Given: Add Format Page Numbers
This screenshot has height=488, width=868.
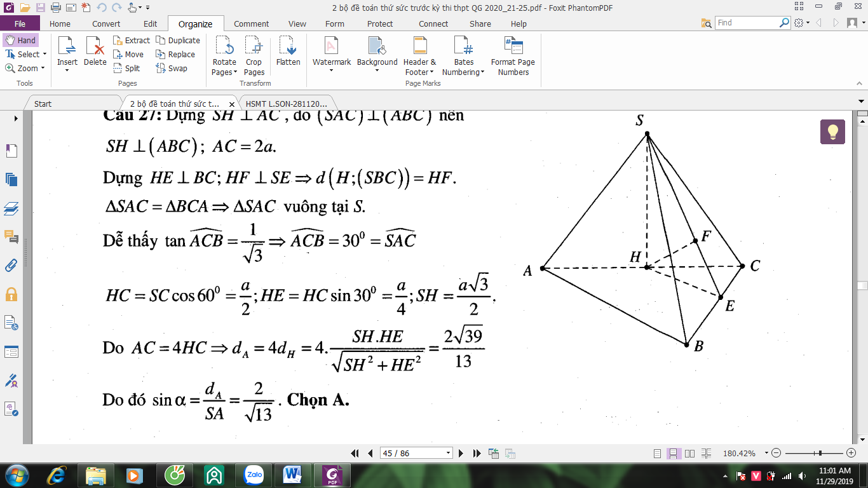Looking at the screenshot, I should (x=513, y=55).
